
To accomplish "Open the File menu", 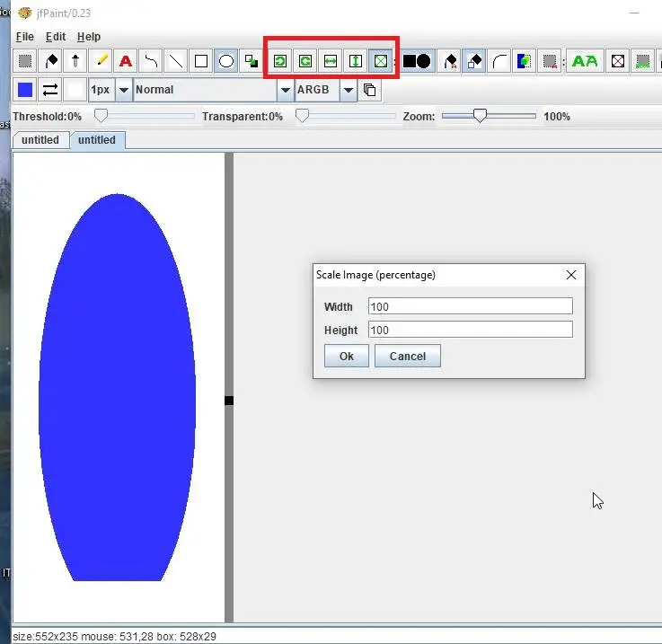I will coord(24,37).
